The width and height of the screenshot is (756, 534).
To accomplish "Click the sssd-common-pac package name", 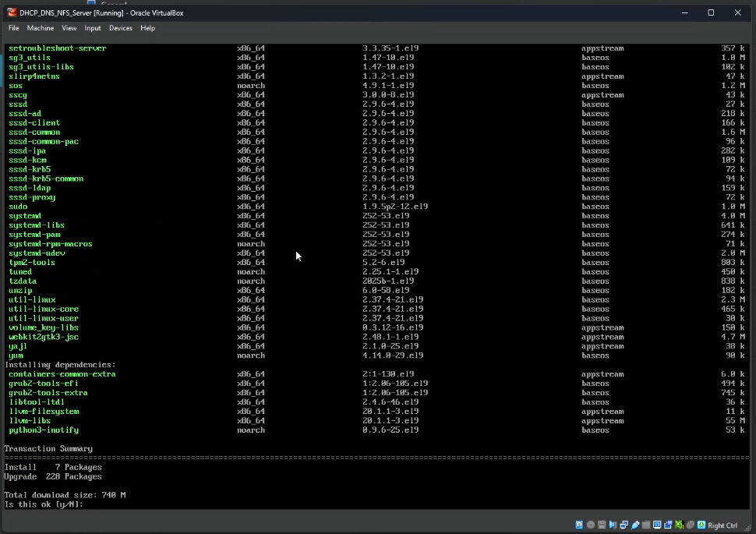I will [44, 141].
